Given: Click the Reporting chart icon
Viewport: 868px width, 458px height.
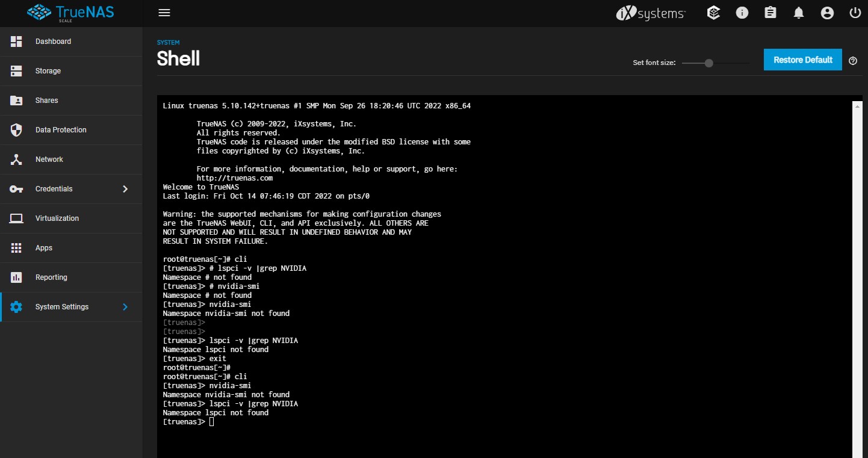Looking at the screenshot, I should 16,277.
